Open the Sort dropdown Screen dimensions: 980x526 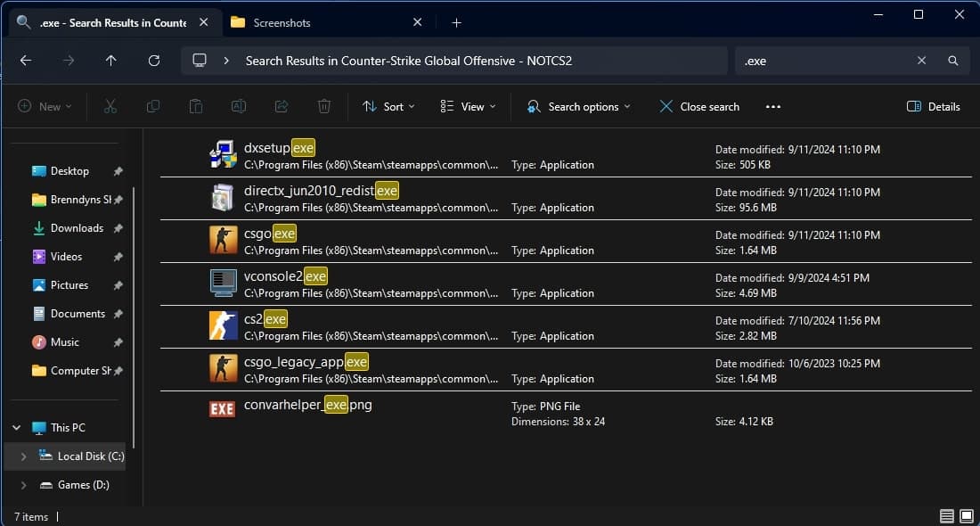tap(388, 106)
